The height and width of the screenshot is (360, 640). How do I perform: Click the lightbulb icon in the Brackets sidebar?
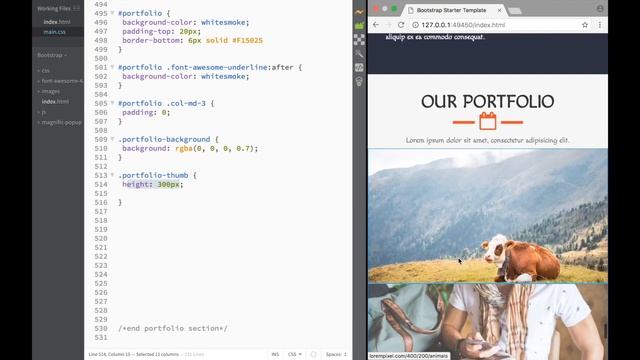click(x=359, y=81)
